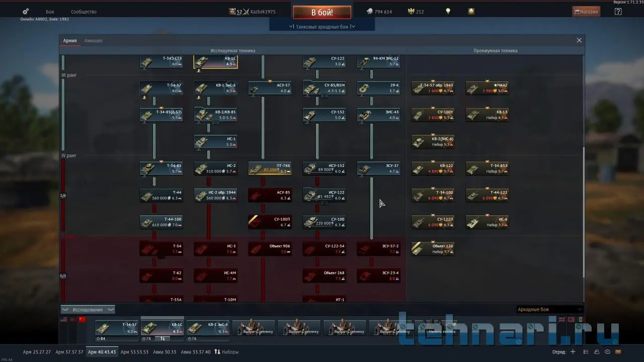Viewport: 644px width, 362px height.
Task: Expand the ИСУ-122 vehicle group
Action: coord(324,203)
